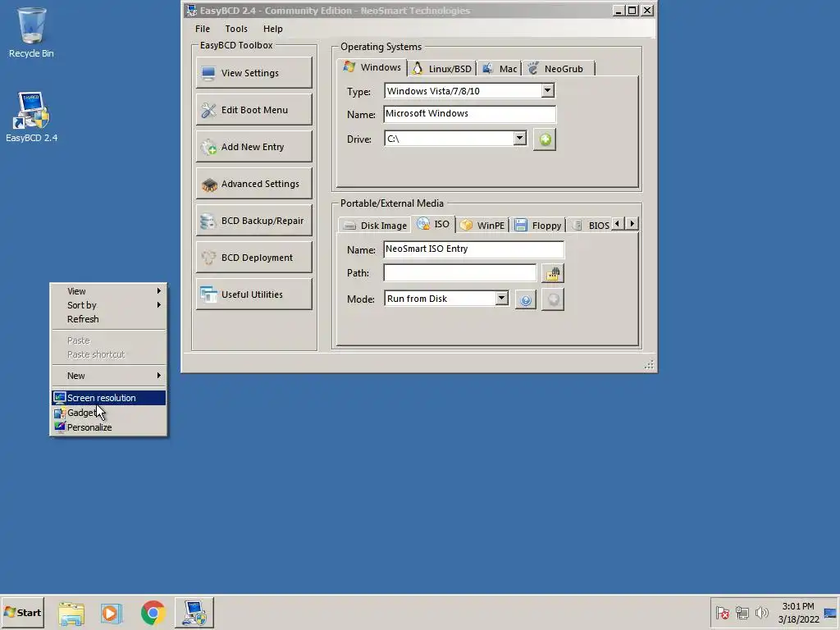Expand the Mode dropdown Run from Disk
840x630 pixels.
coord(501,299)
